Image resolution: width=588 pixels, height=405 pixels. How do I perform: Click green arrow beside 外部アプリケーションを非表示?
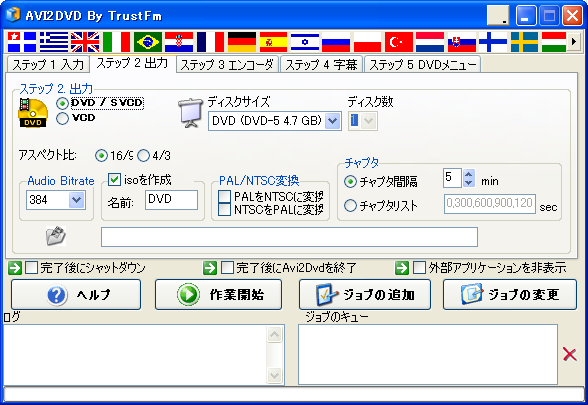coord(402,268)
